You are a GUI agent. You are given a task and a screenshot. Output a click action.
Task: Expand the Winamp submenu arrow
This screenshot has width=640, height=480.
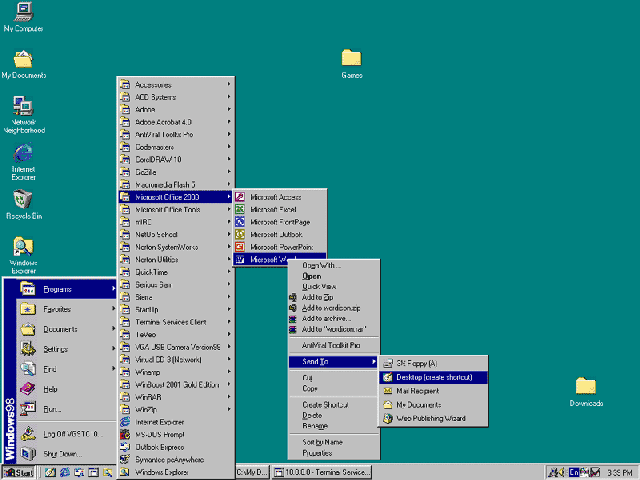(x=229, y=372)
